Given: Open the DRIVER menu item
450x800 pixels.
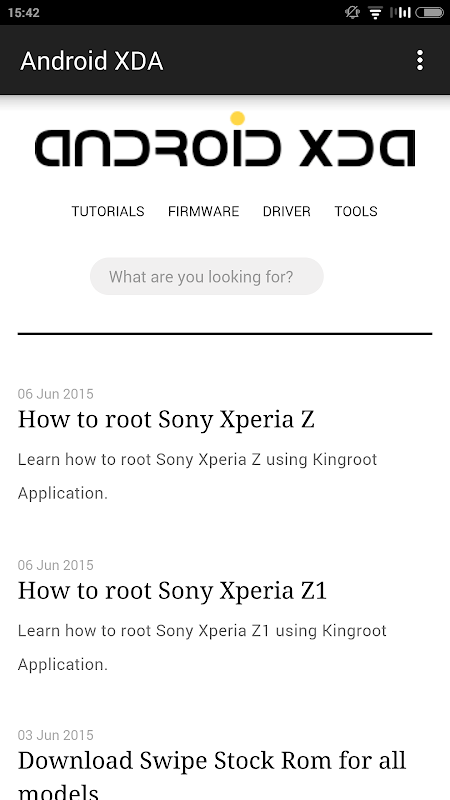Looking at the screenshot, I should 286,211.
